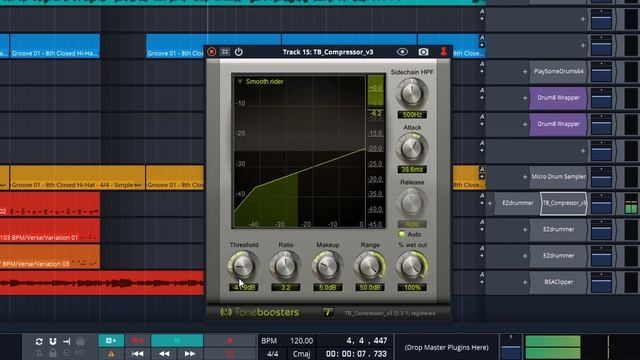
Task: Click the fast-forward transport button
Action: pos(190,353)
